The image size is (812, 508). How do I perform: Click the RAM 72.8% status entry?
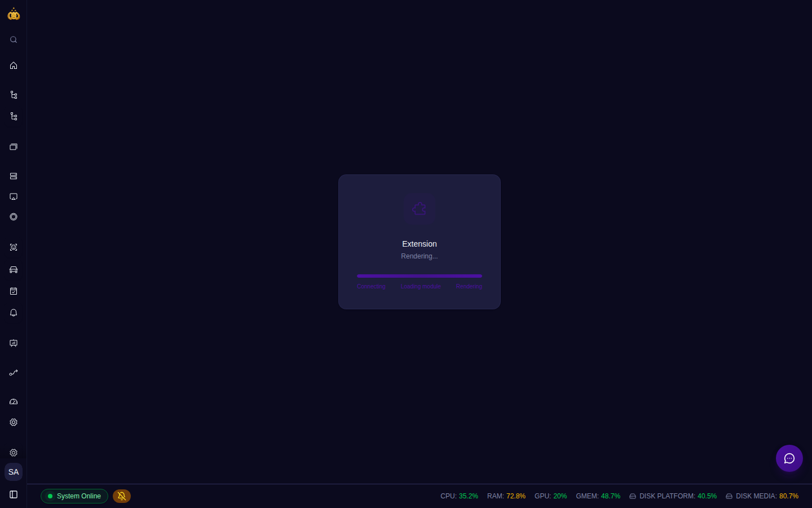pyautogui.click(x=506, y=496)
